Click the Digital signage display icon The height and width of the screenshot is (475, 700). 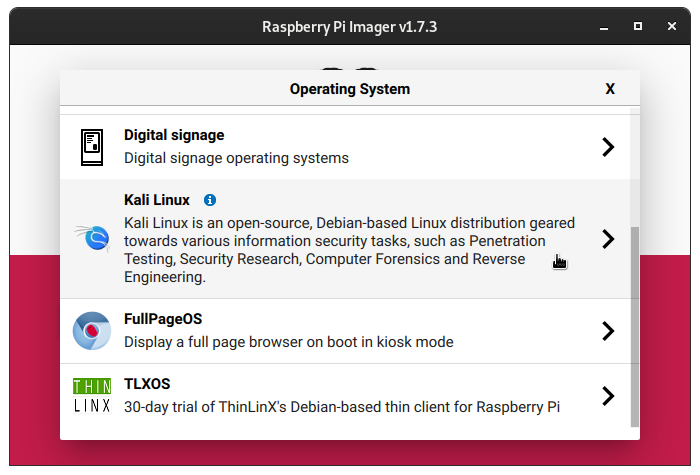92,147
